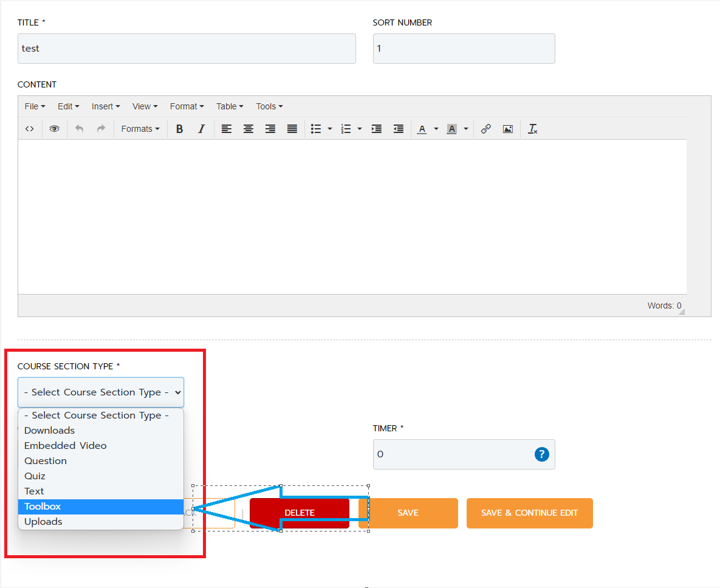Open the numbered list style dropdown arrow
Image resolution: width=720 pixels, height=588 pixels.
tap(358, 128)
